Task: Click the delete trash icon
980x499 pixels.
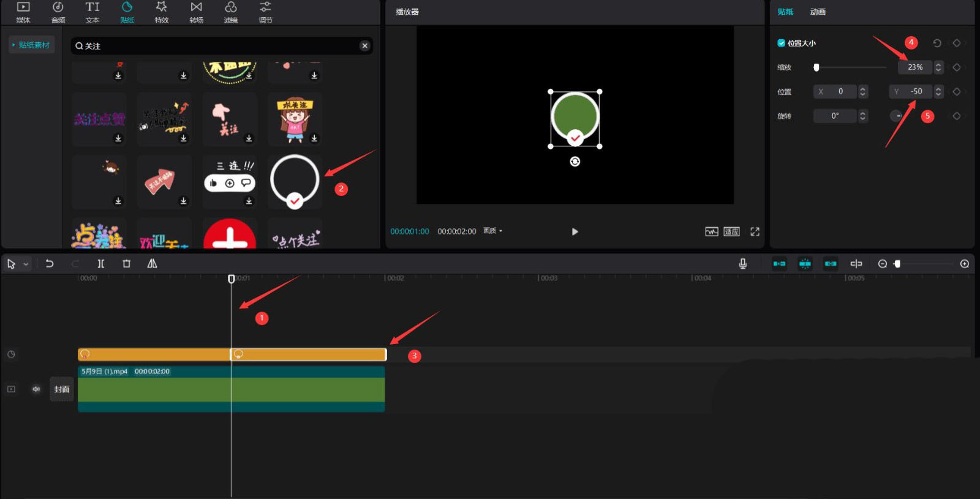Action: pyautogui.click(x=126, y=264)
